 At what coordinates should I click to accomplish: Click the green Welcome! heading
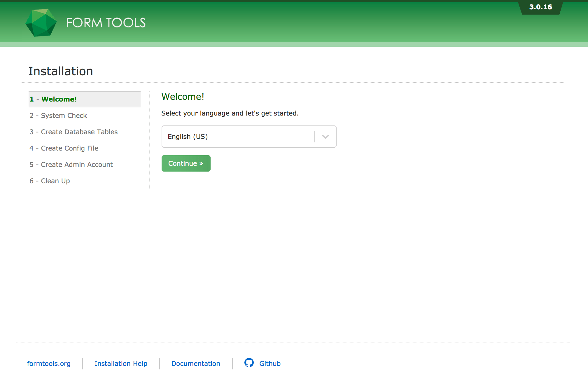183,97
